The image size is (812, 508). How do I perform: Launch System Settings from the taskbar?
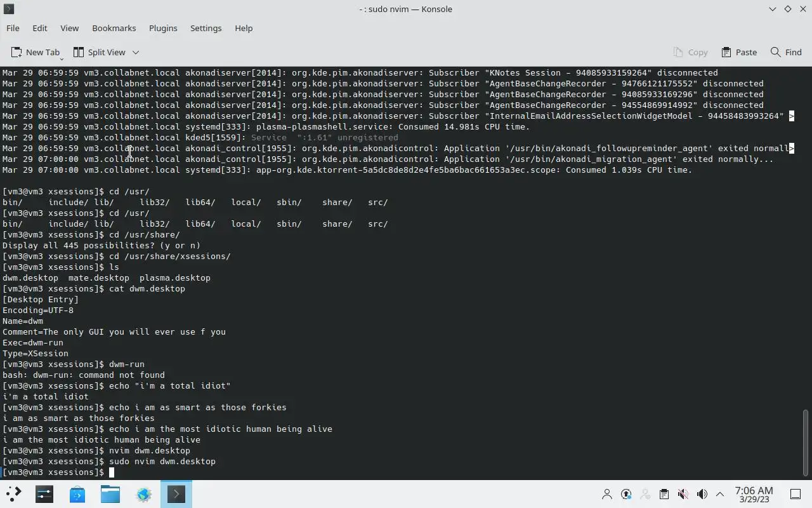44,494
